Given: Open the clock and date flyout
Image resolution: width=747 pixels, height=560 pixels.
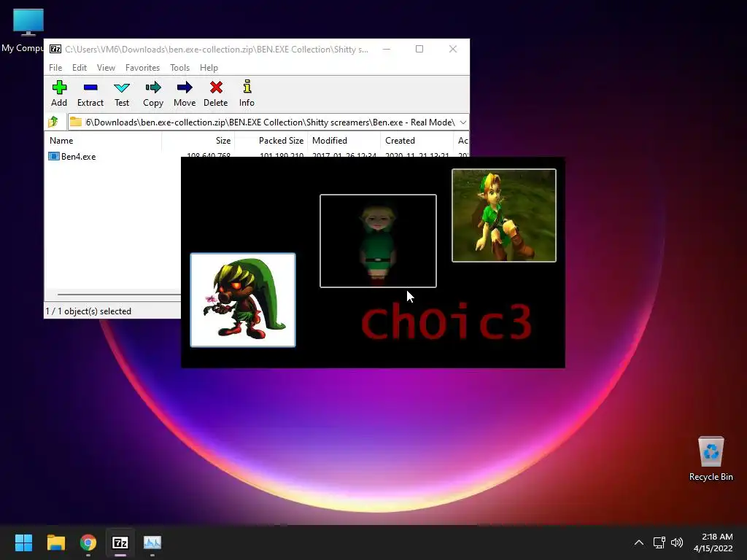Looking at the screenshot, I should (713, 542).
